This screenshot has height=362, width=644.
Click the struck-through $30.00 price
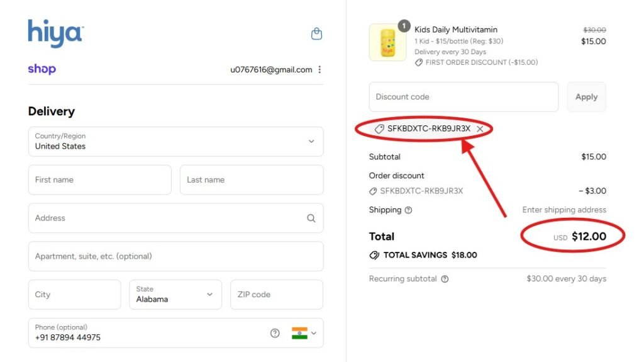(x=594, y=30)
